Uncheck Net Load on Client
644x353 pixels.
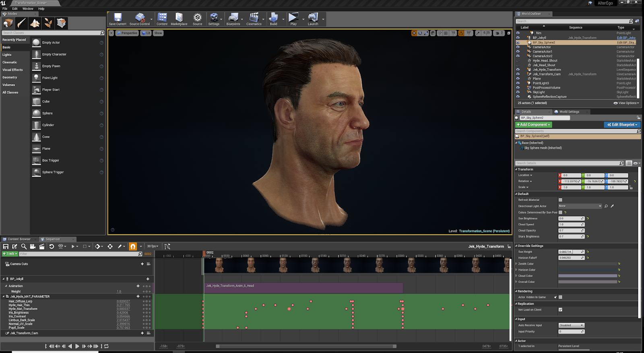point(560,310)
